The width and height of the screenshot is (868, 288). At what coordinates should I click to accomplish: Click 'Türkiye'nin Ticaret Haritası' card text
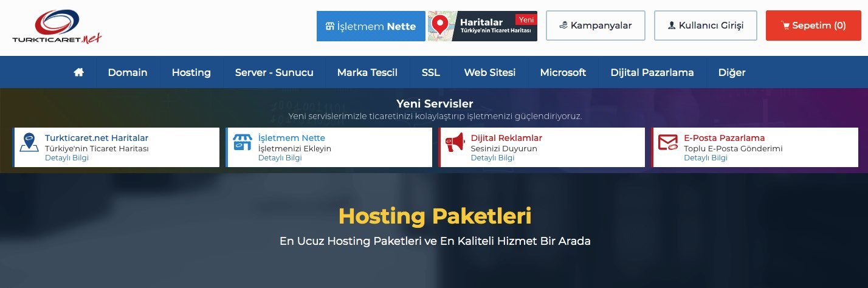pyautogui.click(x=97, y=148)
